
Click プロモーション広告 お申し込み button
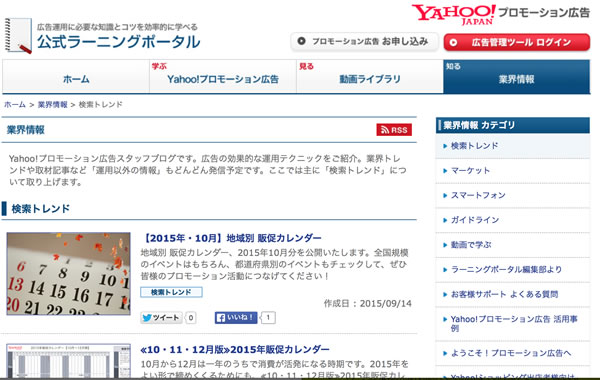[x=364, y=42]
